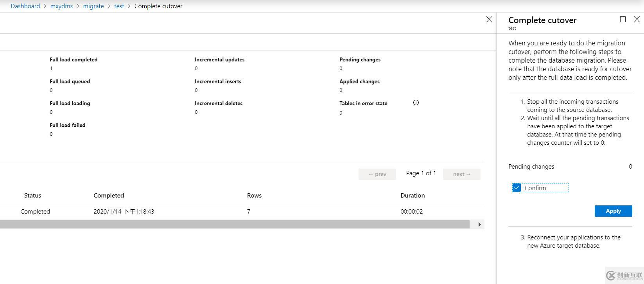This screenshot has height=284, width=644.
Task: Sort by the Completed column header
Action: tap(109, 195)
